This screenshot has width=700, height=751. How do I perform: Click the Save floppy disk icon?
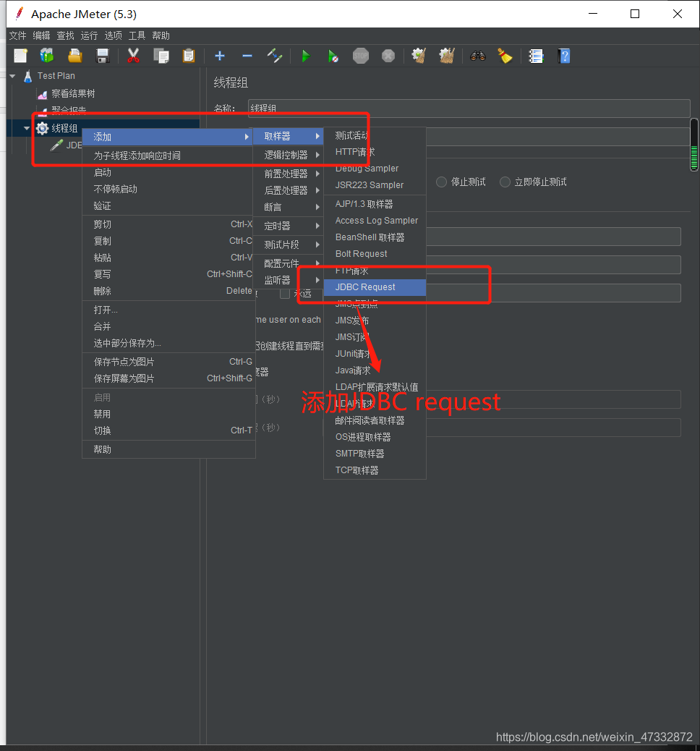click(x=103, y=56)
